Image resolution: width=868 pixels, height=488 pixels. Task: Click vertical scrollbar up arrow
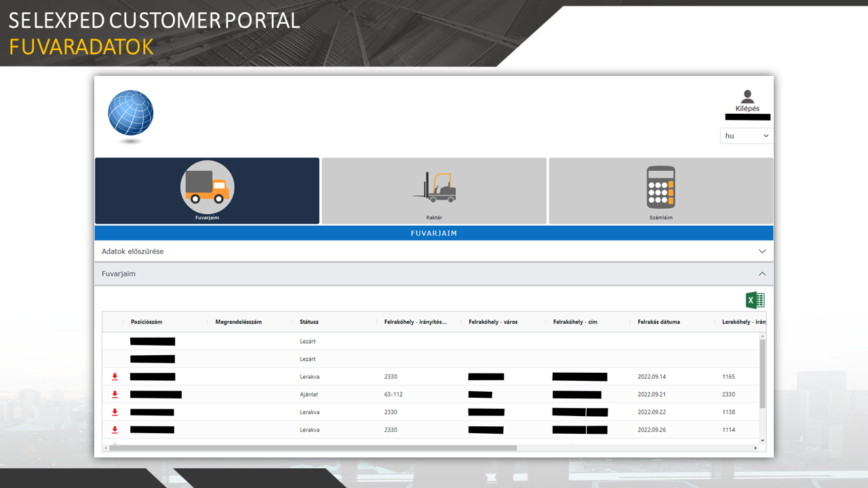tap(762, 335)
